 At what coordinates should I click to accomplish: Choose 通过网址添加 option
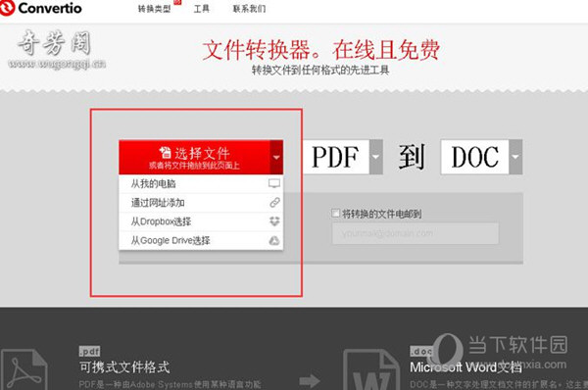pos(201,203)
